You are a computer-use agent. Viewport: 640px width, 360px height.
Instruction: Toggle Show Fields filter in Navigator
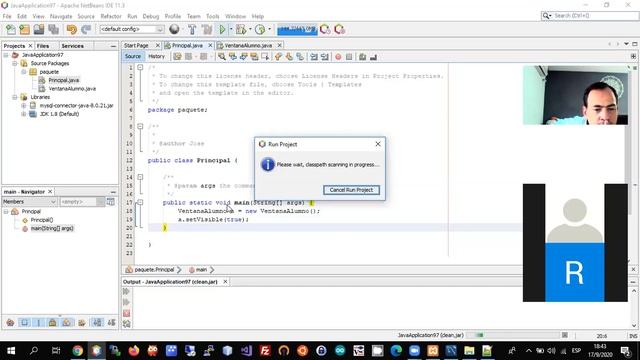coord(24,323)
